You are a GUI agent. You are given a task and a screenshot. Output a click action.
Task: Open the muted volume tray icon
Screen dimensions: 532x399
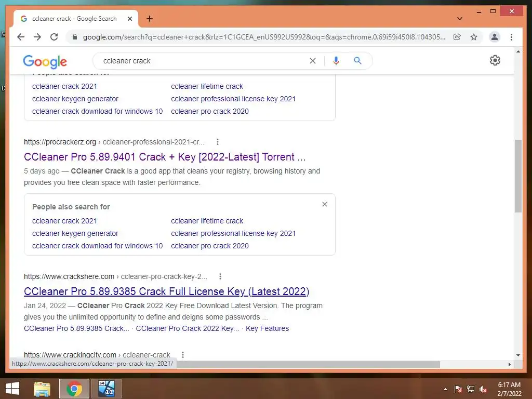pyautogui.click(x=483, y=389)
